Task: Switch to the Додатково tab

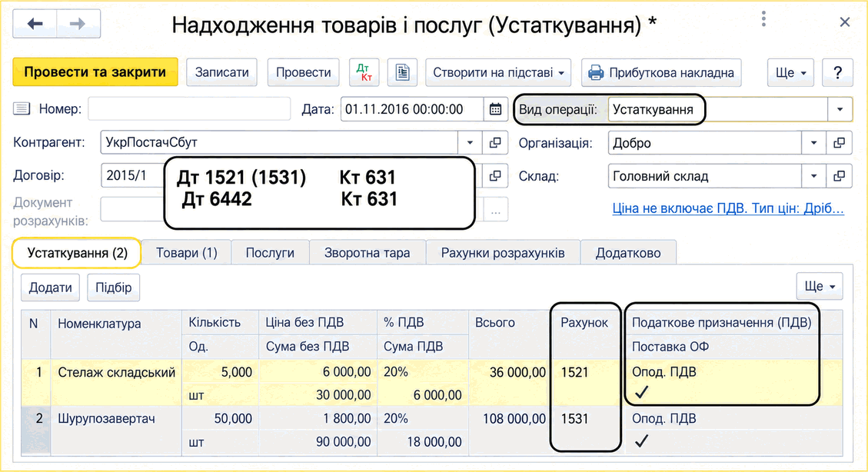Action: click(x=628, y=253)
